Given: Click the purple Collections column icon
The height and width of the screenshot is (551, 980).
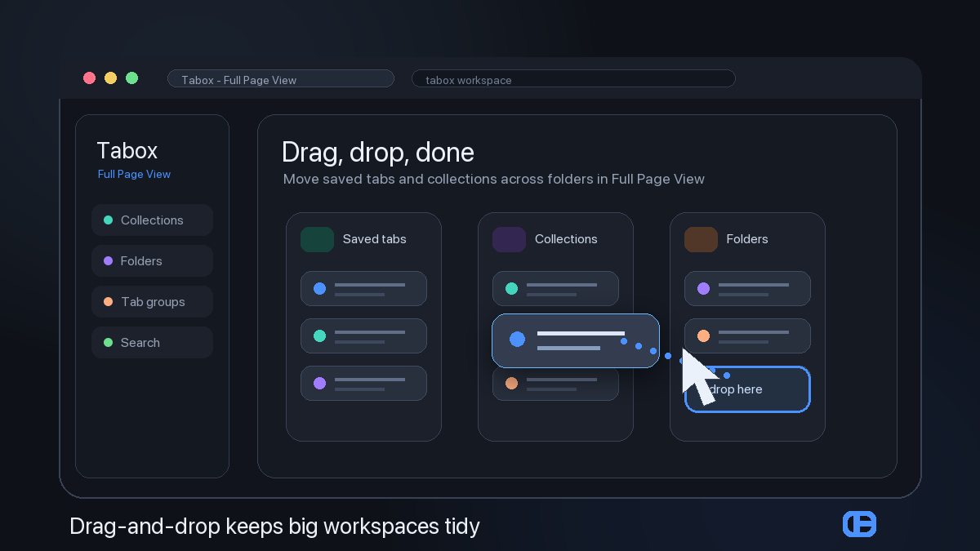Looking at the screenshot, I should click(509, 239).
